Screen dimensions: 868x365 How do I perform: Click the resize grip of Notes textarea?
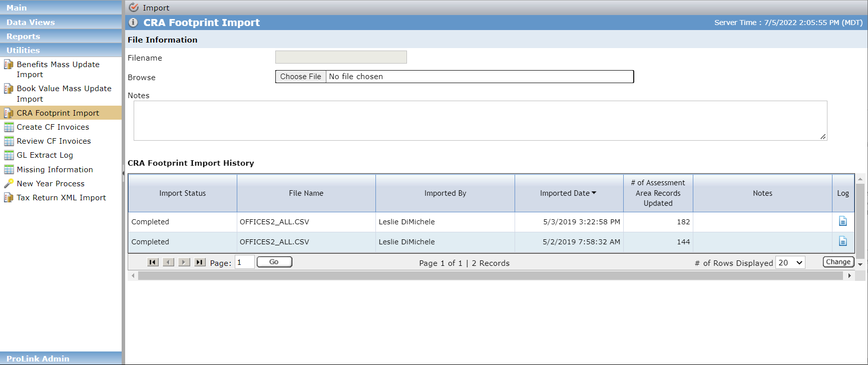click(x=823, y=137)
